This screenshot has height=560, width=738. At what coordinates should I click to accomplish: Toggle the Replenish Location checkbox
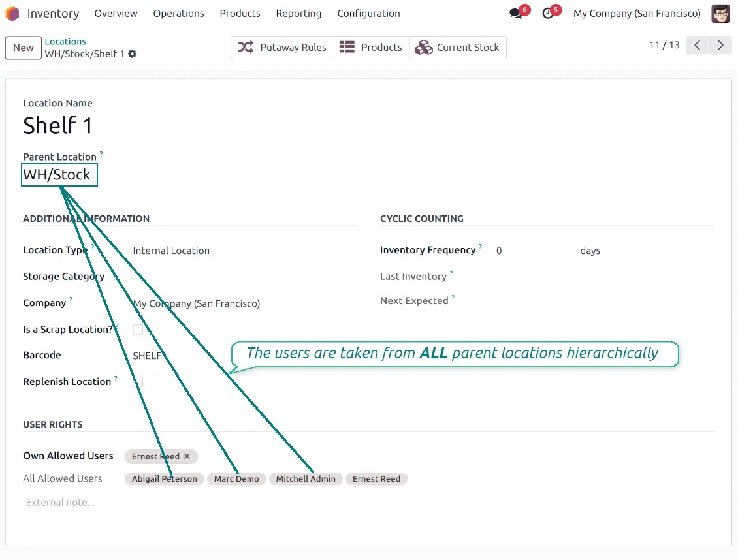click(138, 382)
